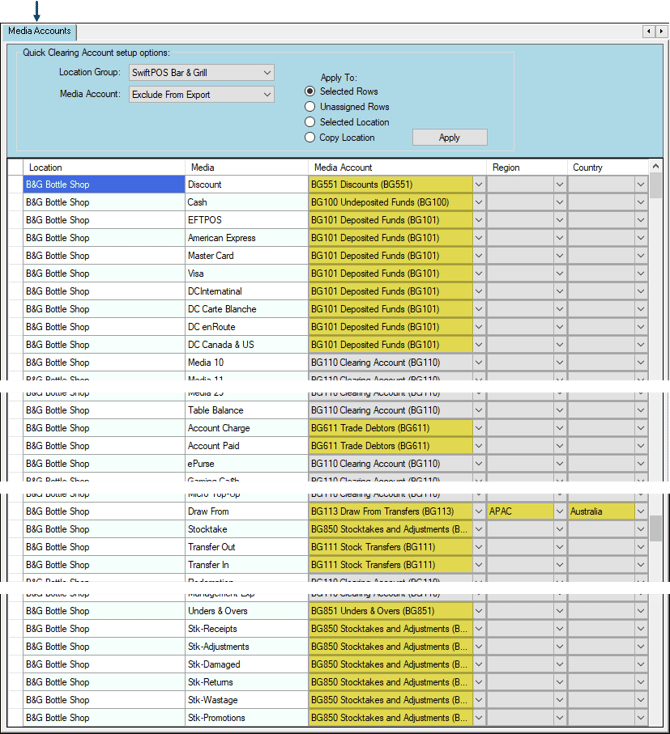This screenshot has height=734, width=670.
Task: Expand Region dropdown for Draw From row
Action: tap(559, 512)
